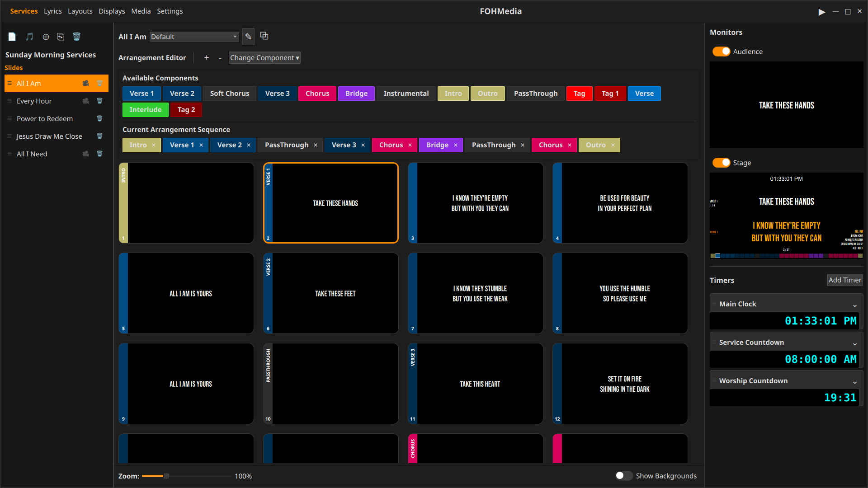The height and width of the screenshot is (488, 868).
Task: Click the slide progress strip in Stage preview
Action: coord(786,256)
